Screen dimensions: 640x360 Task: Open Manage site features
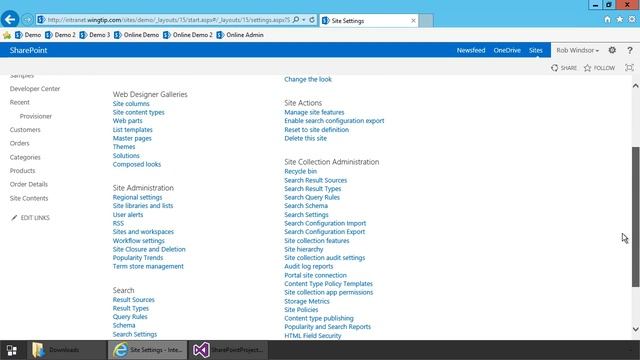[x=314, y=112]
